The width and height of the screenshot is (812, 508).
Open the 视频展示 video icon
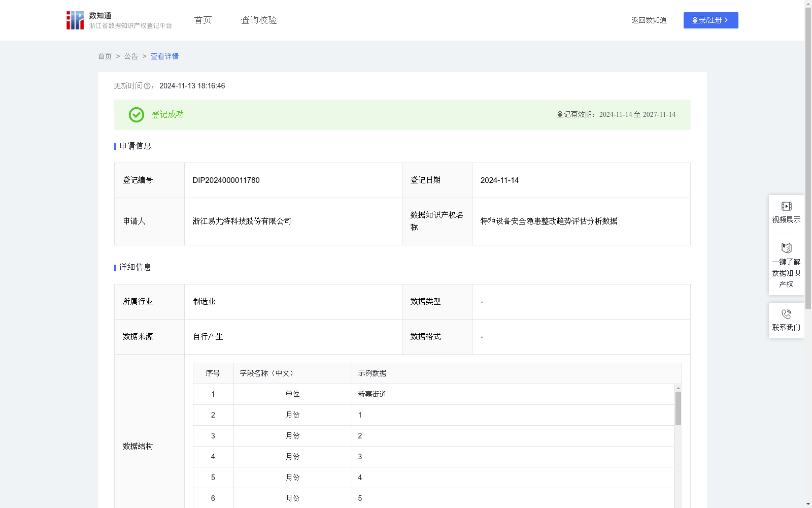(786, 206)
